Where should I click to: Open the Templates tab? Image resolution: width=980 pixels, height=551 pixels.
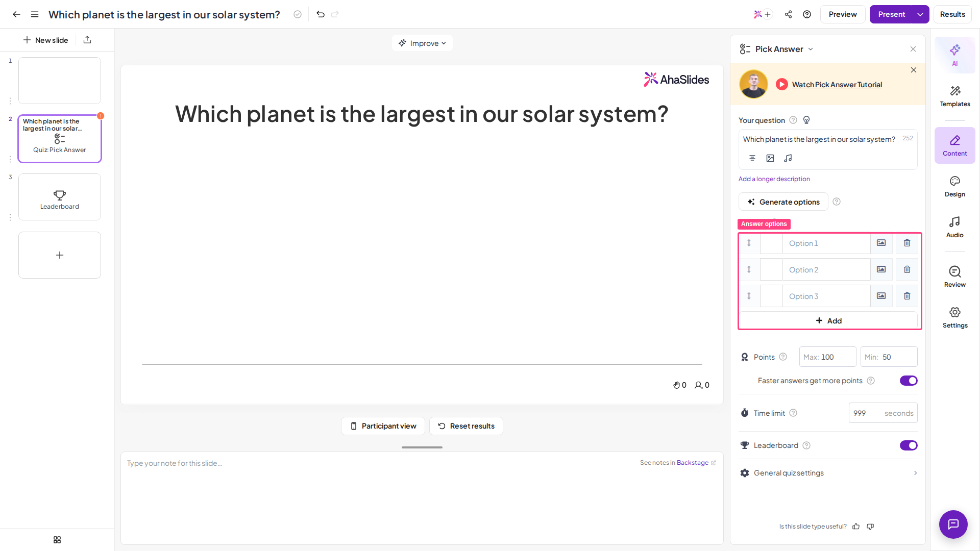[954, 96]
